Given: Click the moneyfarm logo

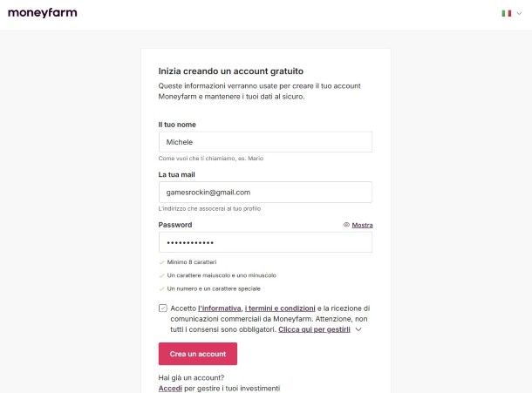Looking at the screenshot, I should (44, 13).
